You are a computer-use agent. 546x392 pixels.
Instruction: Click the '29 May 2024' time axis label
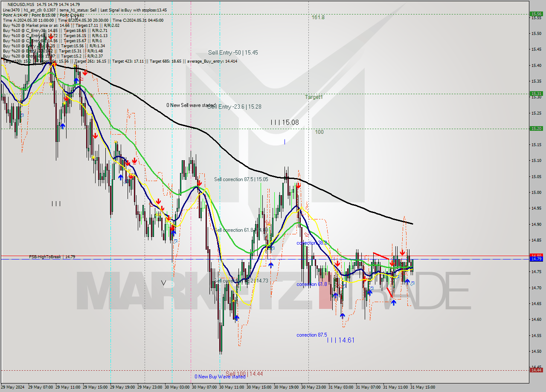point(13,387)
